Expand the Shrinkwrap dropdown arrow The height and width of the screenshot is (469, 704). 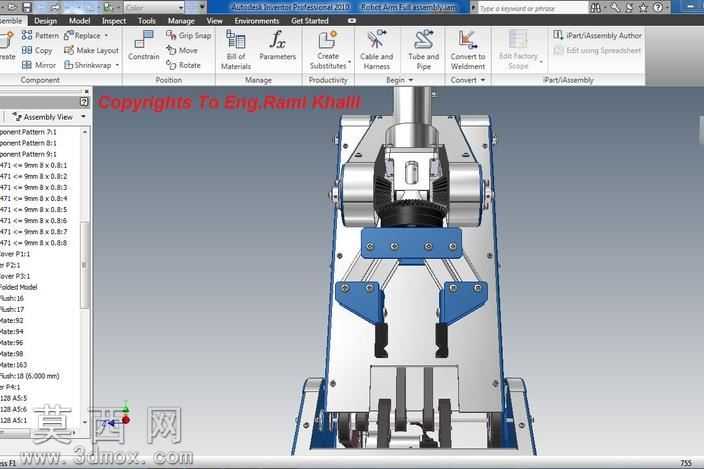pyautogui.click(x=117, y=66)
